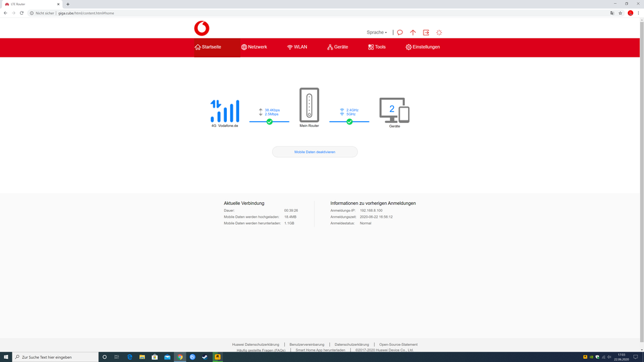This screenshot has height=362, width=644.
Task: Click the duration value 00:39:26
Action: (x=291, y=211)
